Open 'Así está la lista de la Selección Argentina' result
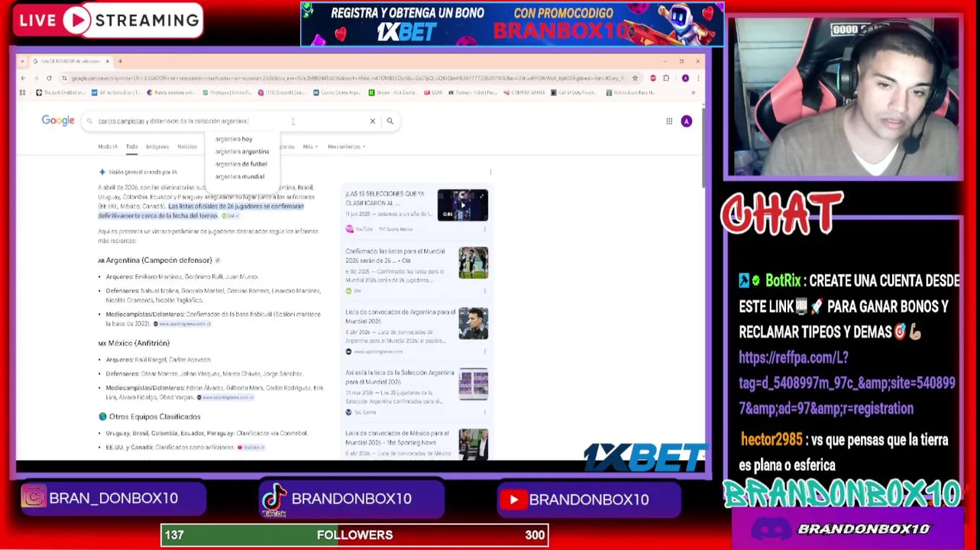The width and height of the screenshot is (980, 550). point(399,377)
